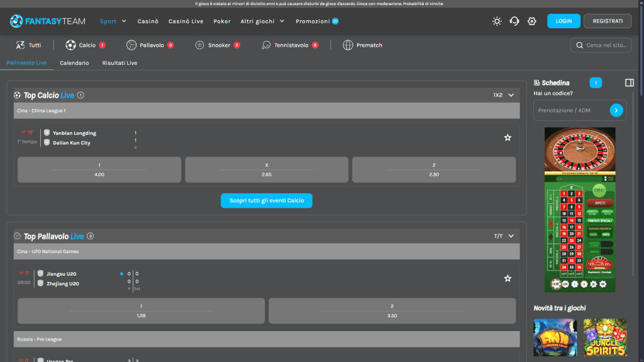The width and height of the screenshot is (644, 362).
Task: Click the Dalian Kun City team crest
Action: [x=47, y=142]
